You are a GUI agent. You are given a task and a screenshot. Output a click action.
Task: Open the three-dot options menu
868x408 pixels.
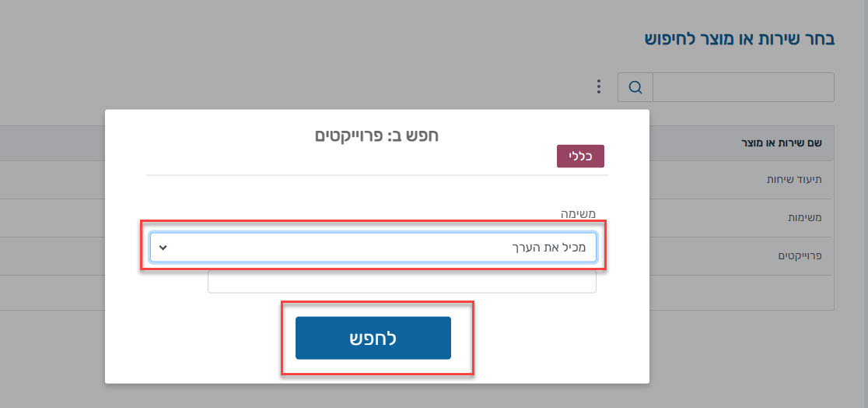point(598,86)
